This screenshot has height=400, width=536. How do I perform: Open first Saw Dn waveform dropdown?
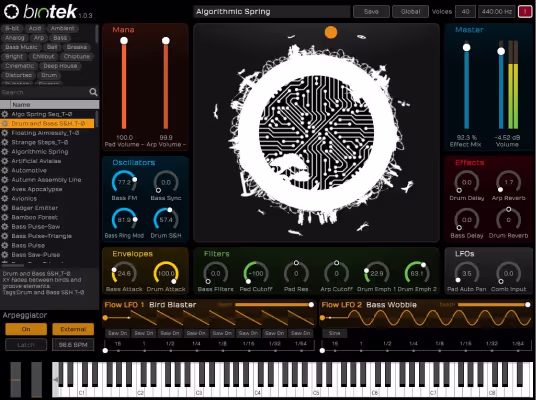(x=118, y=333)
